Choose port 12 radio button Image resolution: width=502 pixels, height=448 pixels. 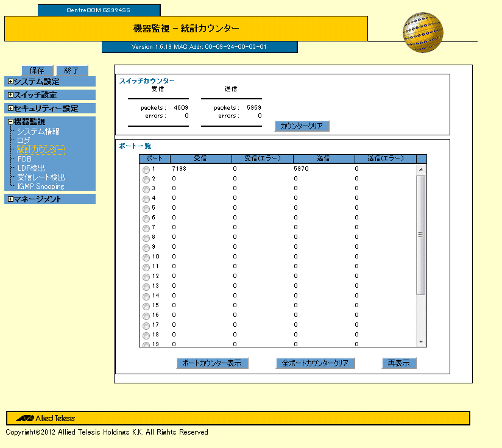(146, 277)
